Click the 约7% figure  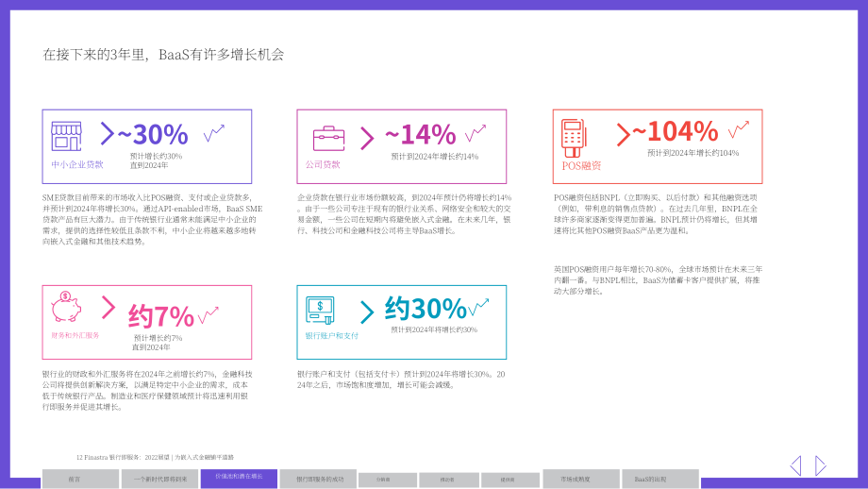[x=161, y=315]
